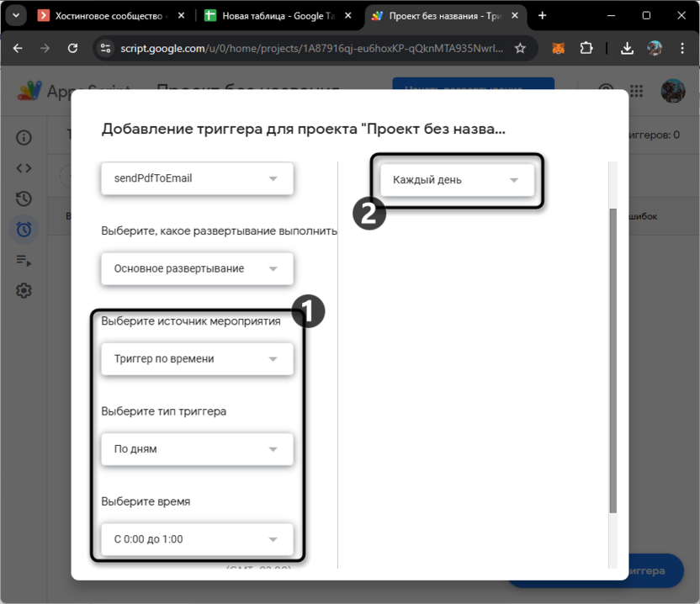This screenshot has width=700, height=604.
Task: Click the dialog vertical scrollbar
Action: coord(613,360)
